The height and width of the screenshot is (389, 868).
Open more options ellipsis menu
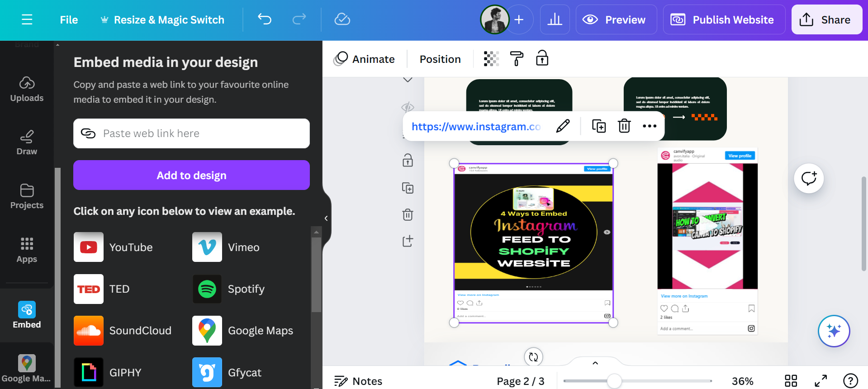[x=650, y=126]
